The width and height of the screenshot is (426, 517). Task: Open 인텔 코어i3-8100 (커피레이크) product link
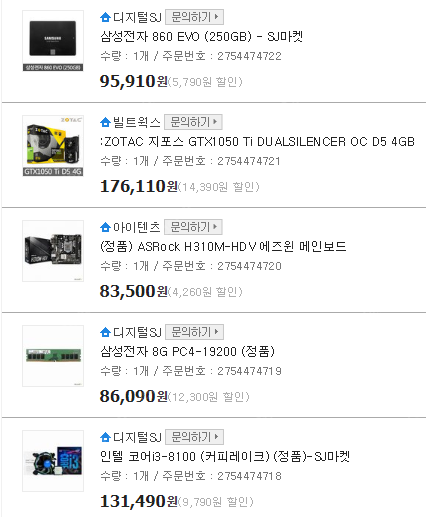(225, 456)
